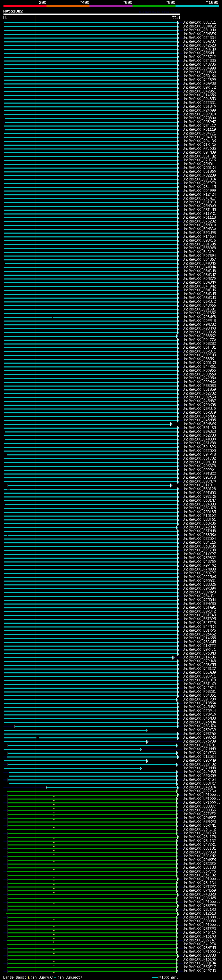Open hit UniRef100_Q8GUZ4

(199, 726)
